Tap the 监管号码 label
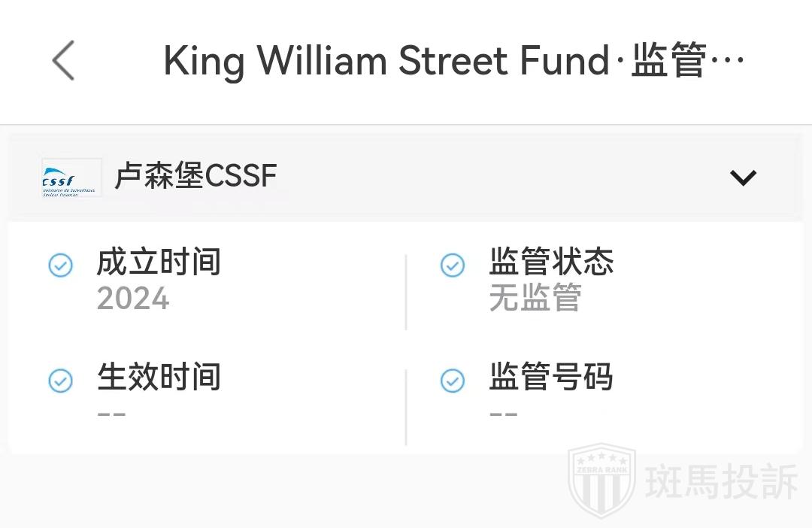 551,378
